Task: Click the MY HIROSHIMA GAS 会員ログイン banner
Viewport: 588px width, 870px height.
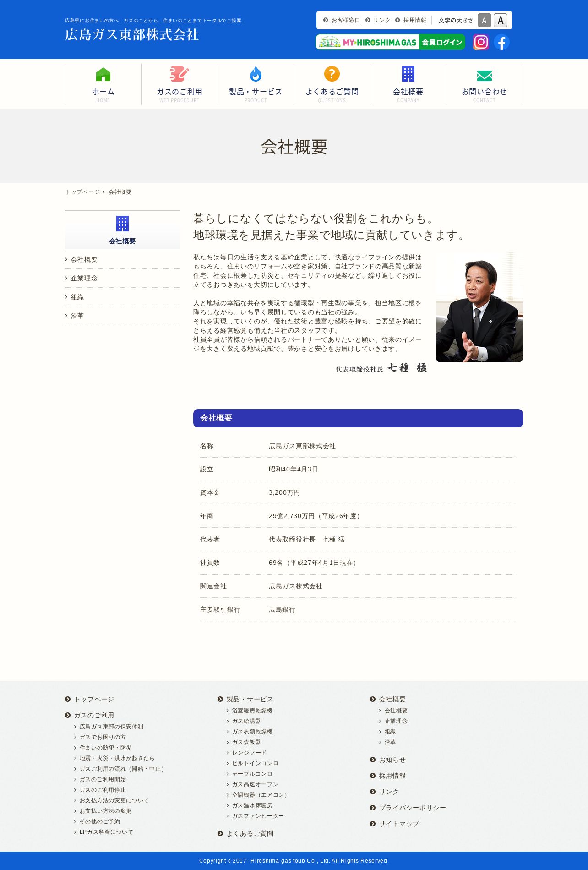Action: pos(391,42)
